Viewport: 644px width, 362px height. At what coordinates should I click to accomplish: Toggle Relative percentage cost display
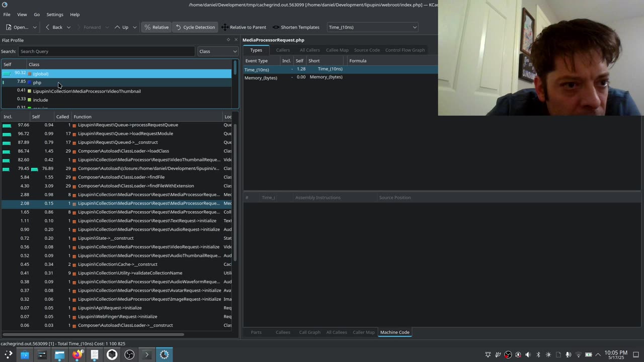click(156, 27)
